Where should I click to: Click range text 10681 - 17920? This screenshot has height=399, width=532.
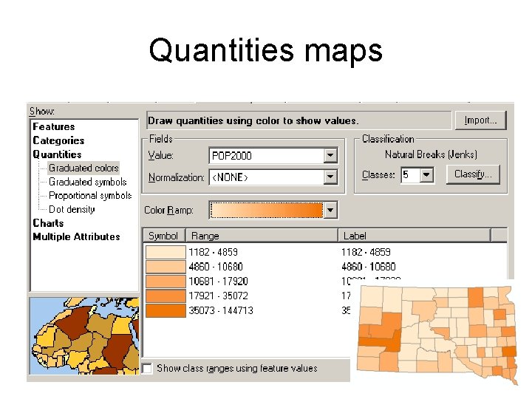[x=218, y=282]
